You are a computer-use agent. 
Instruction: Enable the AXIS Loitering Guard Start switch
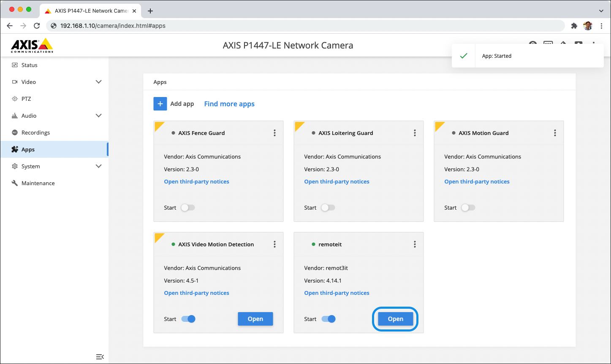tap(328, 208)
